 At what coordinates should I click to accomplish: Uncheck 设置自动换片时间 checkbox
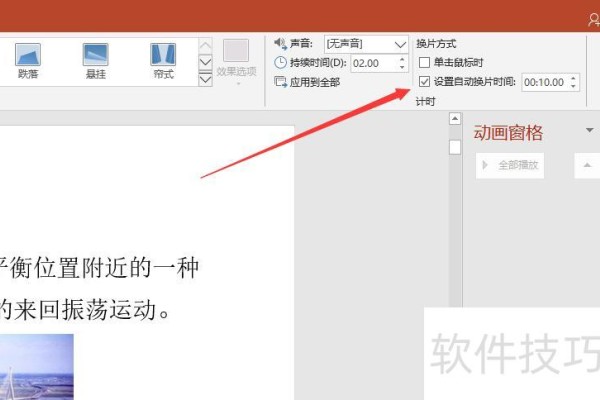tap(424, 82)
